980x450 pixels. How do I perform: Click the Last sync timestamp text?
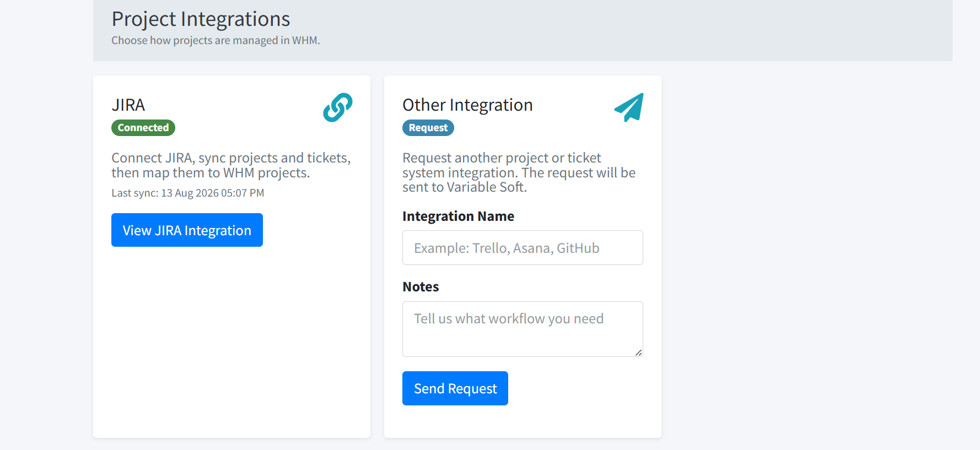(188, 193)
